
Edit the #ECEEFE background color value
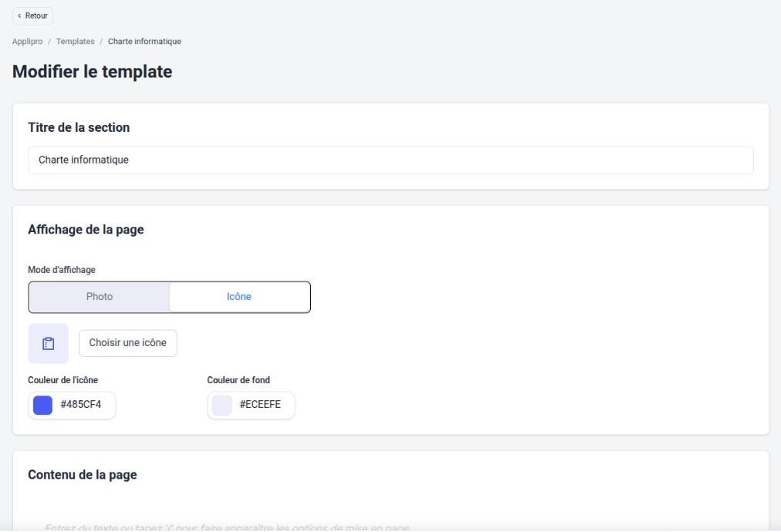pyautogui.click(x=260, y=405)
